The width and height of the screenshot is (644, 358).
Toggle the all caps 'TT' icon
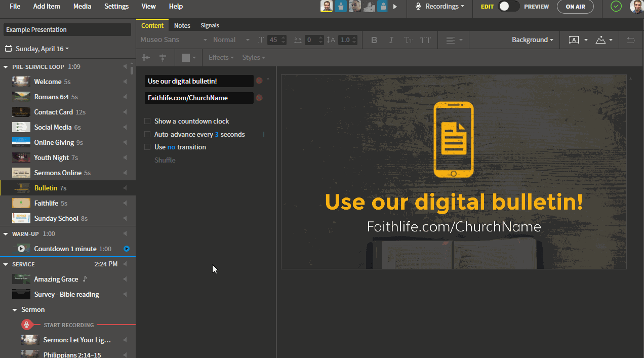[426, 40]
